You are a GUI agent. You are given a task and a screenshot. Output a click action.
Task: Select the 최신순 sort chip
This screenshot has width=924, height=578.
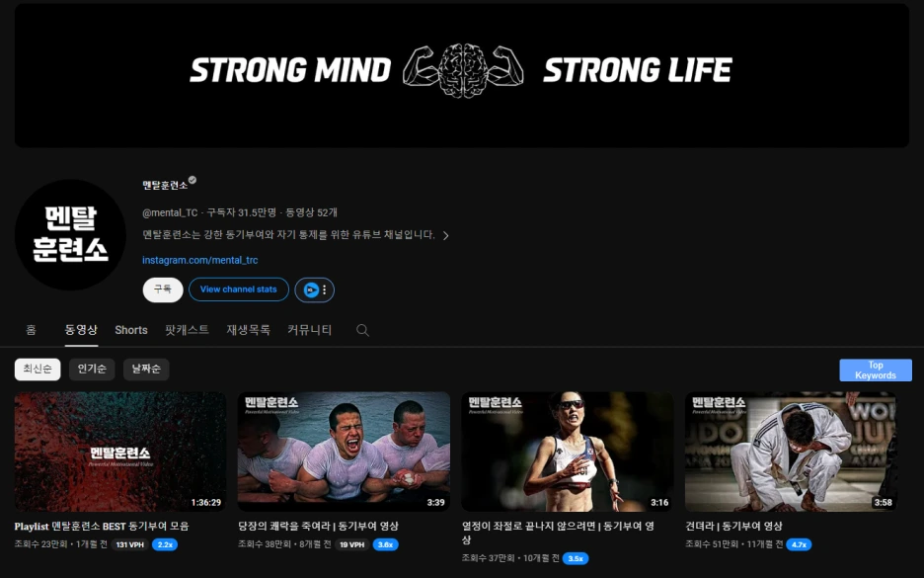coord(38,370)
